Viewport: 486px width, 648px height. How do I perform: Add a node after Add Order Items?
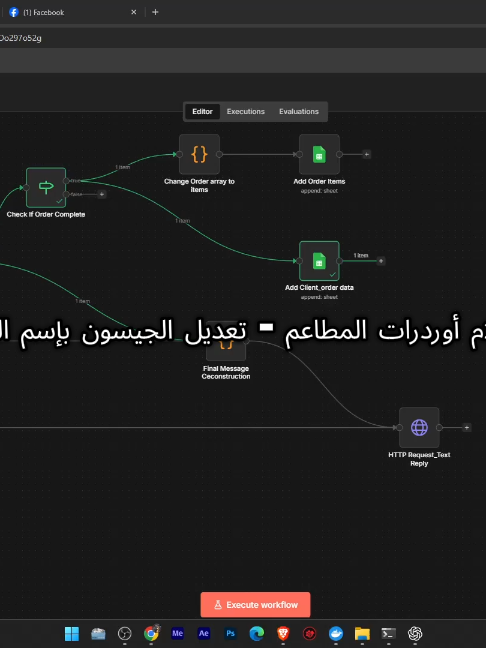click(366, 154)
